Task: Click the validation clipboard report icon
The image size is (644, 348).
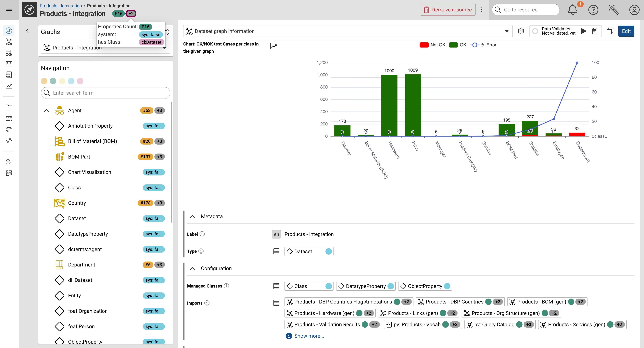Action: (x=595, y=31)
